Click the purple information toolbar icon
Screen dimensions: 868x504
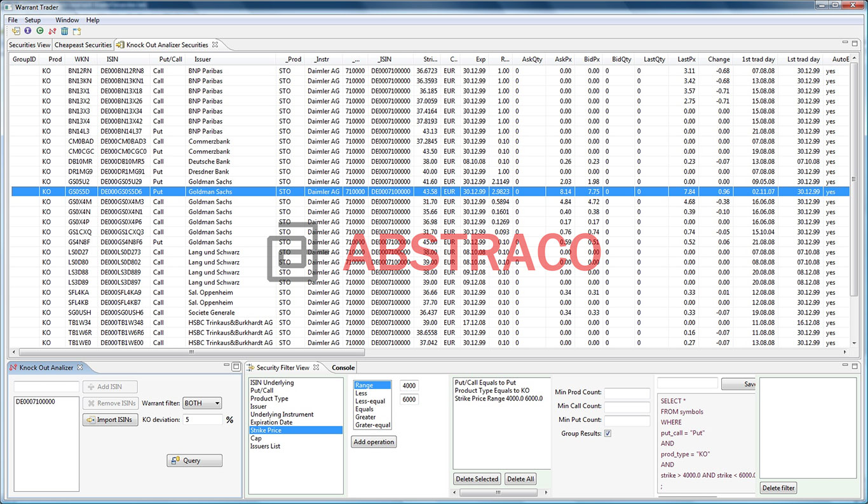pyautogui.click(x=27, y=31)
